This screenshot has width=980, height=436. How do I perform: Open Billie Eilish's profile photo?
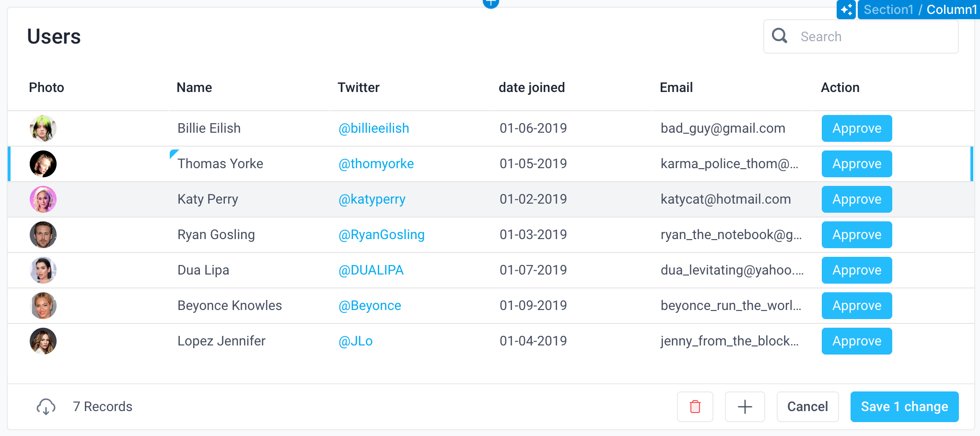coord(43,128)
